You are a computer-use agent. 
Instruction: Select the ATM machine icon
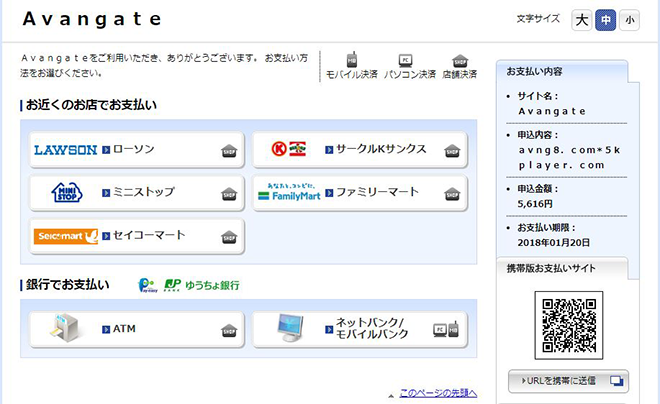click(64, 328)
